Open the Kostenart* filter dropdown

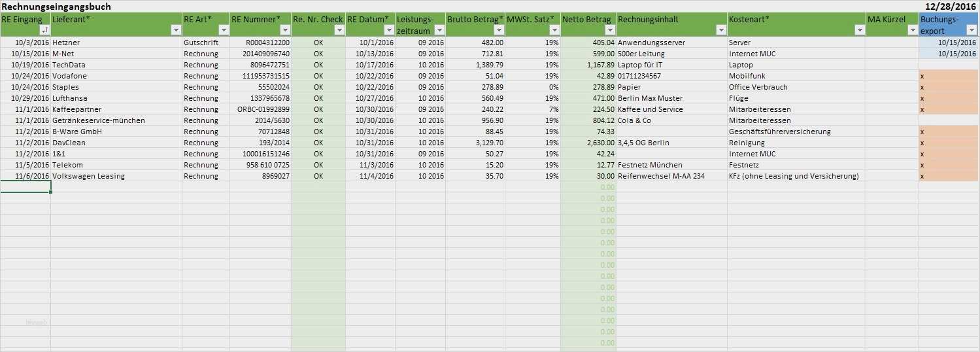860,30
